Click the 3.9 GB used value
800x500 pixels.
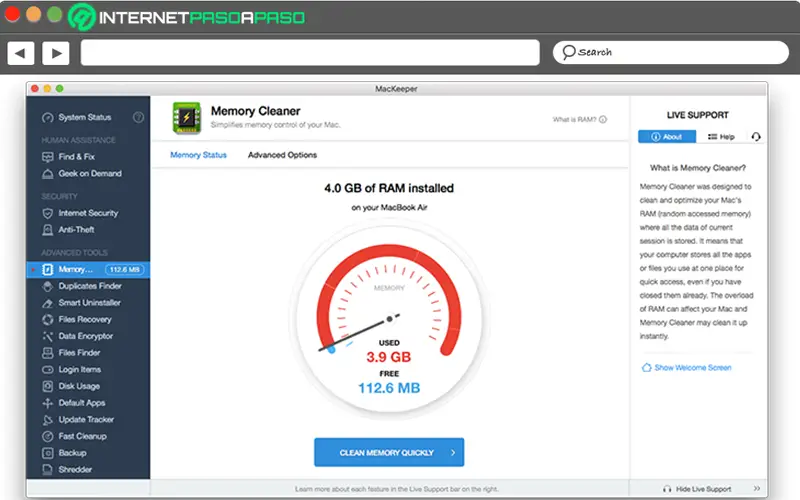pos(389,357)
